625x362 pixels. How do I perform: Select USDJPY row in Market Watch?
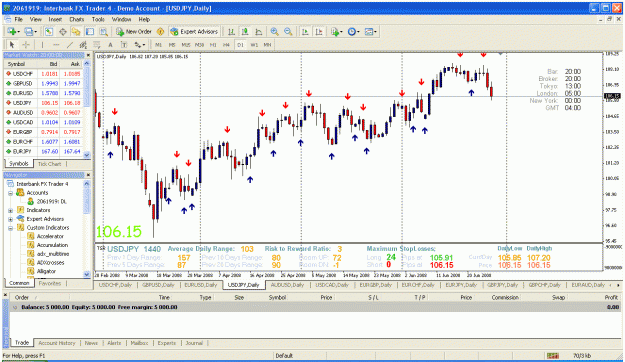point(43,103)
